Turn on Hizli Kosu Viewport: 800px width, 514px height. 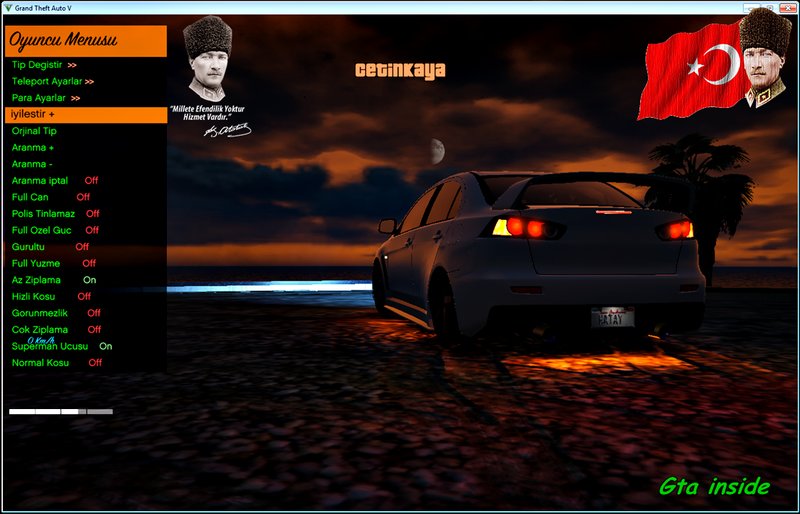pos(51,297)
